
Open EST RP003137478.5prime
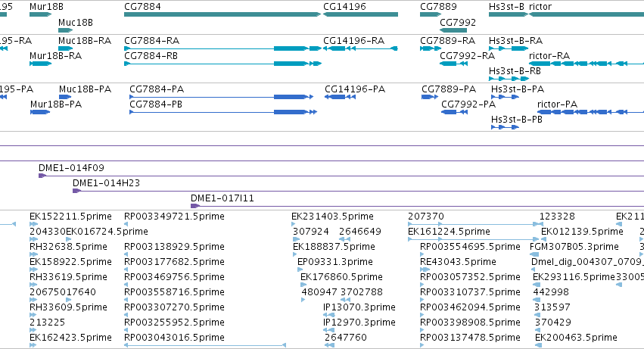tap(470, 338)
